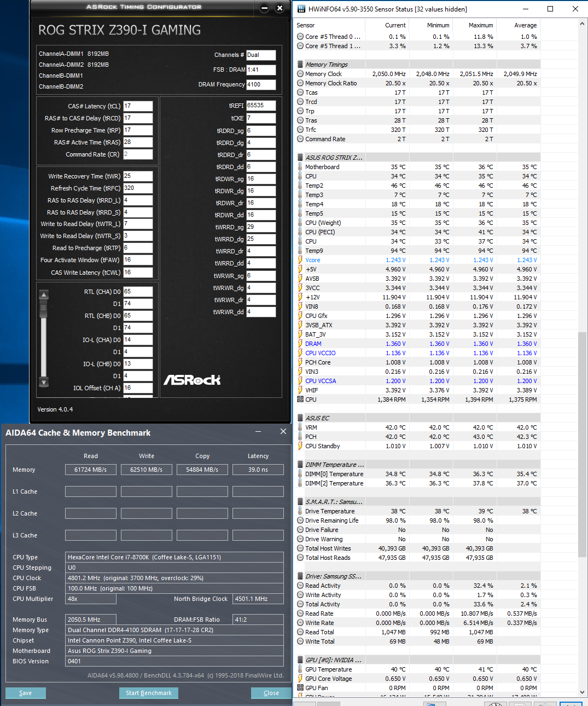
Task: Click the CPU Type field in AIDA64
Action: [x=174, y=557]
